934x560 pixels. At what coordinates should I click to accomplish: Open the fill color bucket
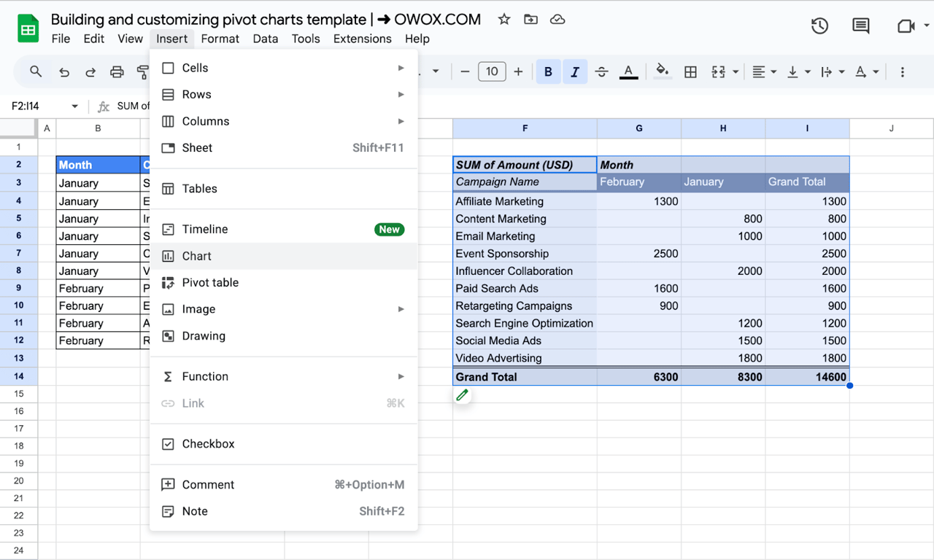coord(663,71)
